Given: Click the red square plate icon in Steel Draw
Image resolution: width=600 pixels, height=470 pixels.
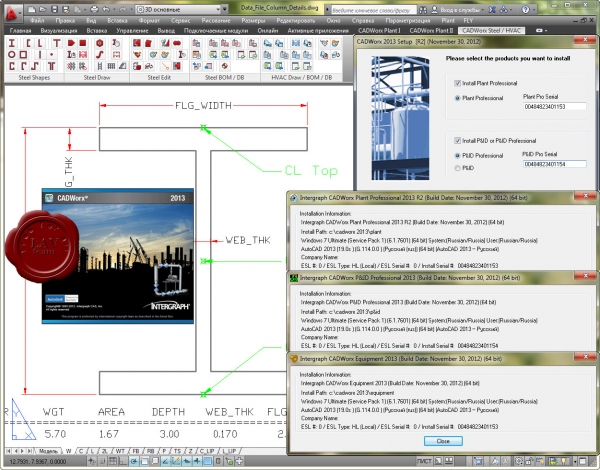Looking at the screenshot, I should 83,43.
